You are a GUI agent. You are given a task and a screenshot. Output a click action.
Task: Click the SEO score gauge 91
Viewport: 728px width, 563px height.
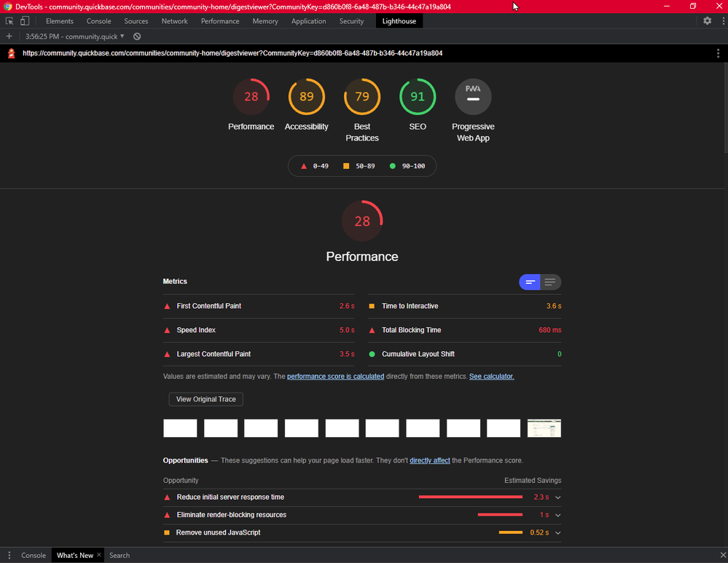[418, 97]
